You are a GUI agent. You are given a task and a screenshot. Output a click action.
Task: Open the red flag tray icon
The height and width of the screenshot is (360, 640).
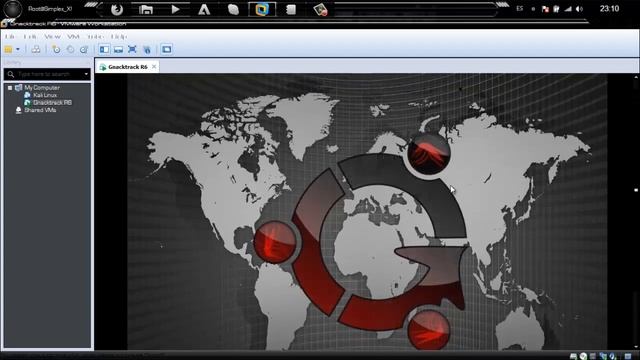pyautogui.click(x=545, y=9)
